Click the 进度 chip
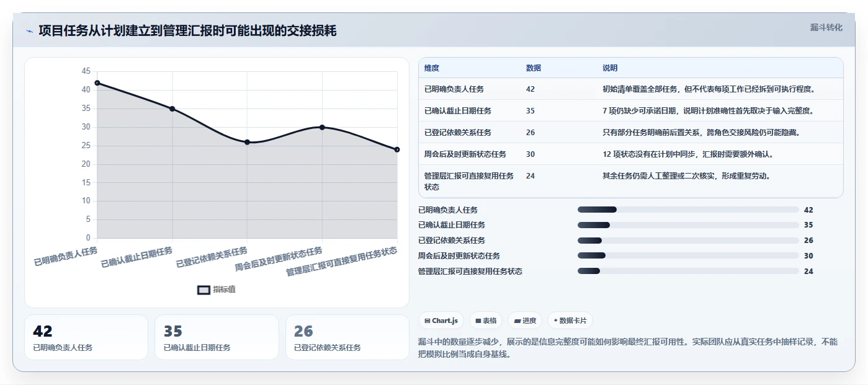868x385 pixels. (x=525, y=321)
